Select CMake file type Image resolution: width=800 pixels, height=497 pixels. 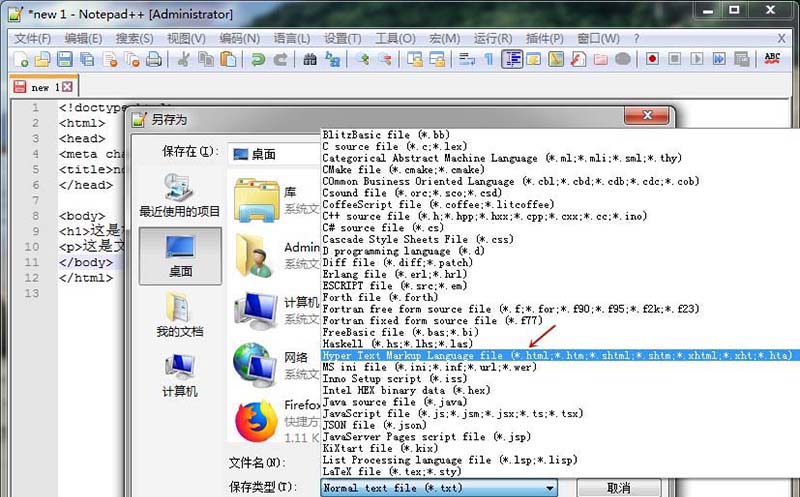click(558, 169)
